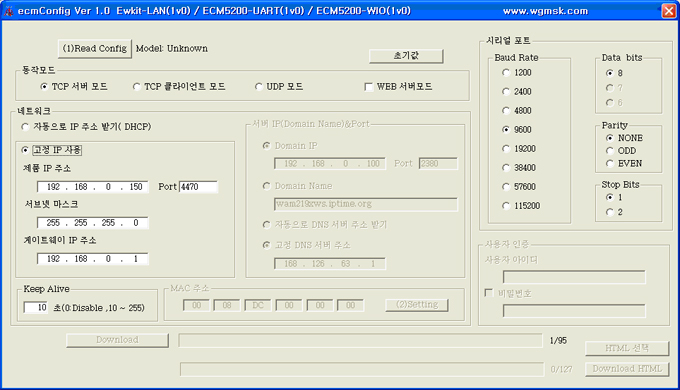The width and height of the screenshot is (680, 390).
Task: Click the MAC address DC field
Action: (x=258, y=305)
